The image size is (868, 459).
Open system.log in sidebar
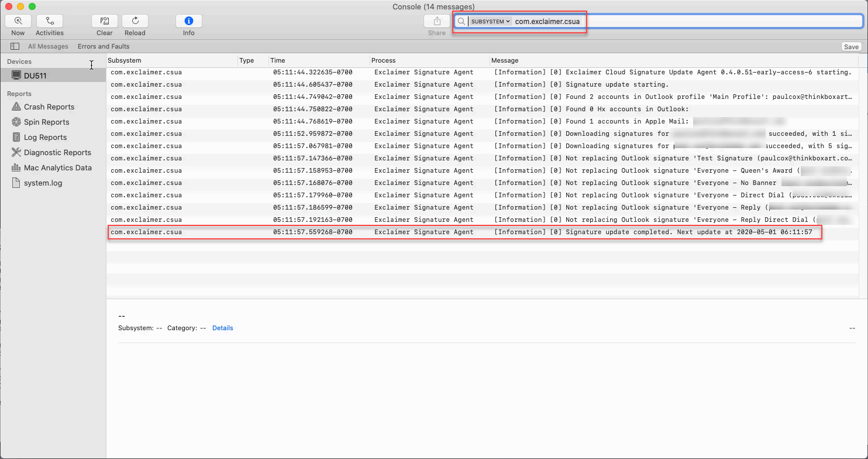pos(43,183)
